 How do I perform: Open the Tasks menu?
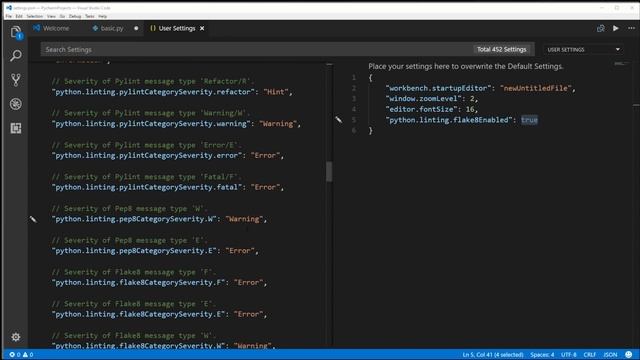tap(89, 16)
